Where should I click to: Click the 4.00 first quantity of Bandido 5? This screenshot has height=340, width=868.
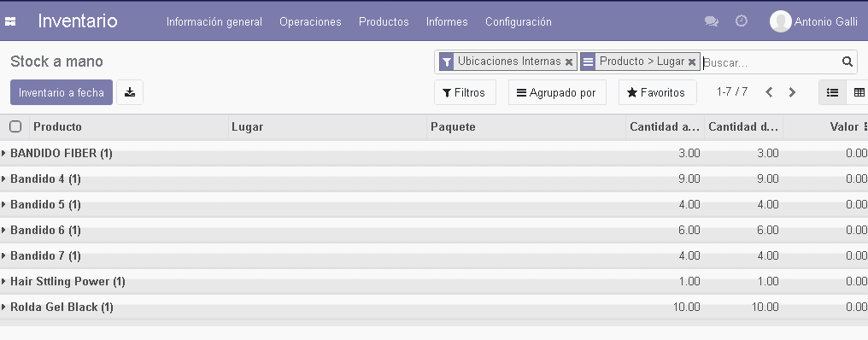[689, 204]
